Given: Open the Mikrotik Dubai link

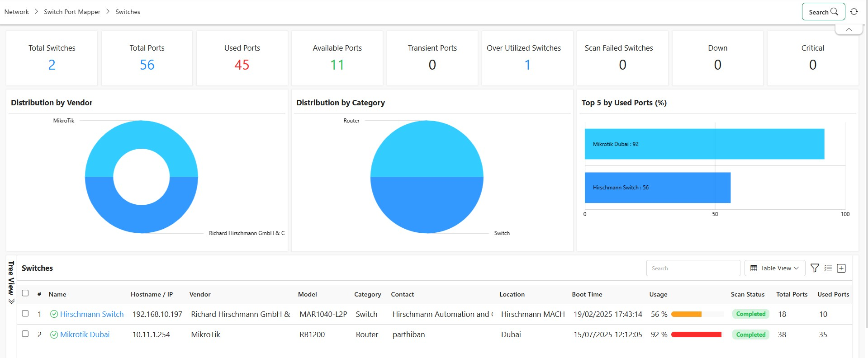Looking at the screenshot, I should point(85,335).
